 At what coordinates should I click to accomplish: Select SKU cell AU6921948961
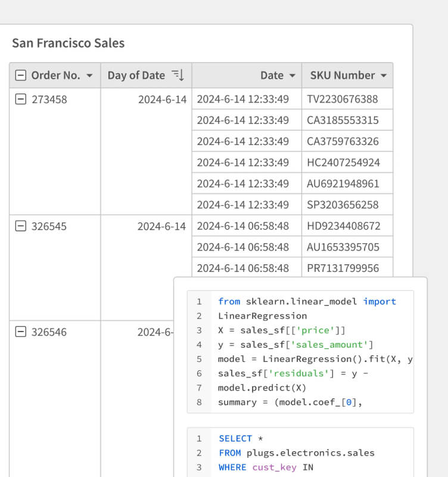(347, 184)
